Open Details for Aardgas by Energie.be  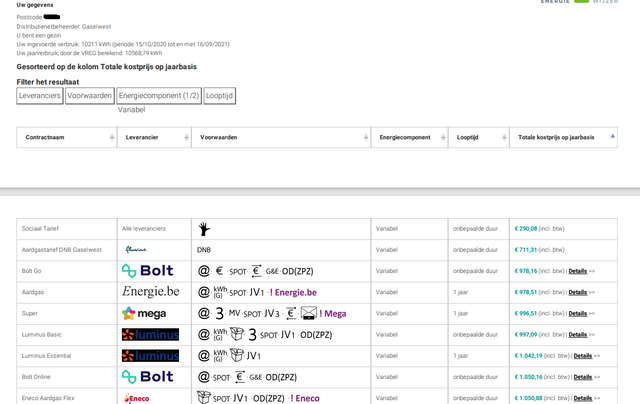pyautogui.click(x=578, y=292)
